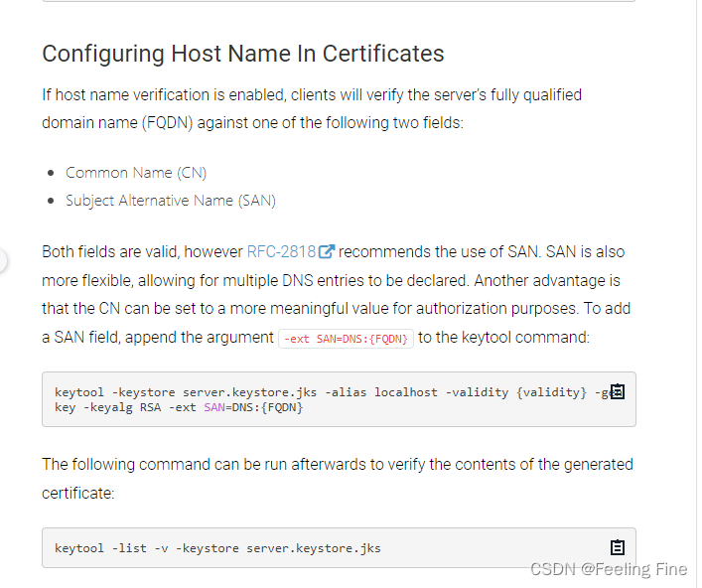Click the Common Name (CN) bullet item
Image resolution: width=702 pixels, height=588 pixels.
pos(137,174)
